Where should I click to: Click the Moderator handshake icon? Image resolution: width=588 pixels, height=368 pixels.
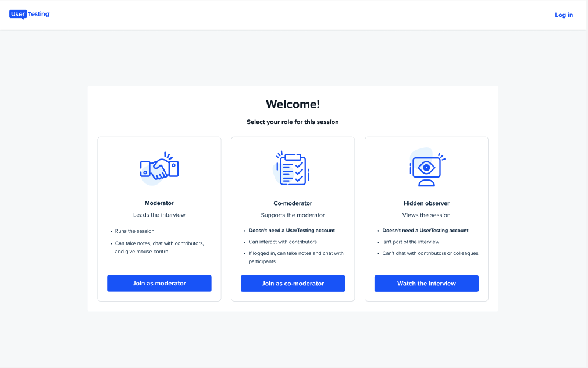[159, 168]
